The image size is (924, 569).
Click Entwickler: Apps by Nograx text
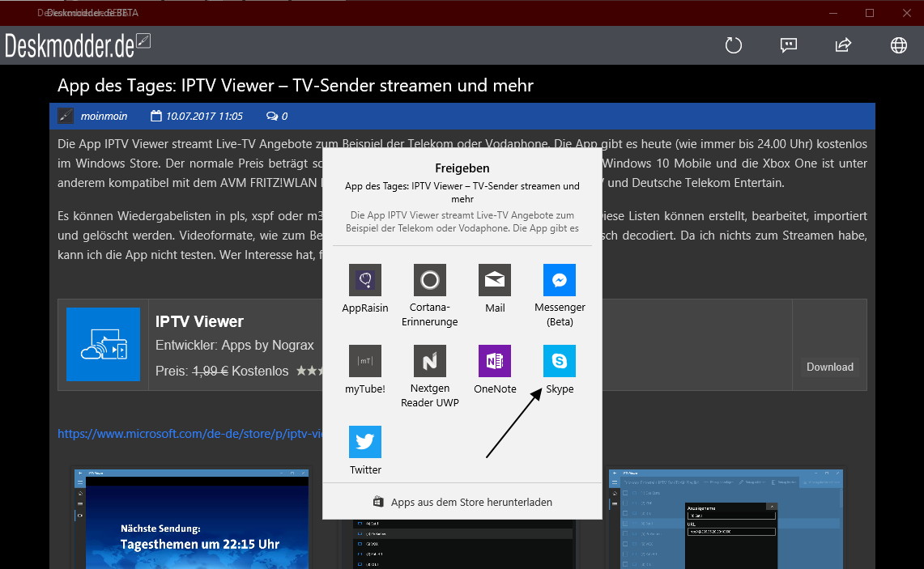pos(235,345)
